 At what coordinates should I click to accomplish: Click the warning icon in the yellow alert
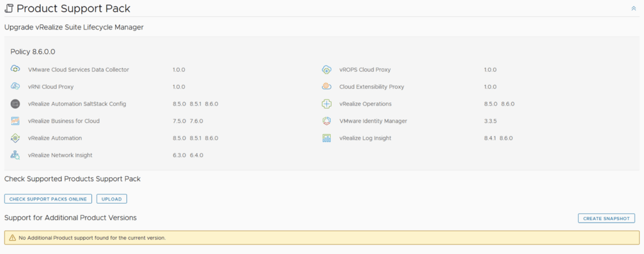13,238
